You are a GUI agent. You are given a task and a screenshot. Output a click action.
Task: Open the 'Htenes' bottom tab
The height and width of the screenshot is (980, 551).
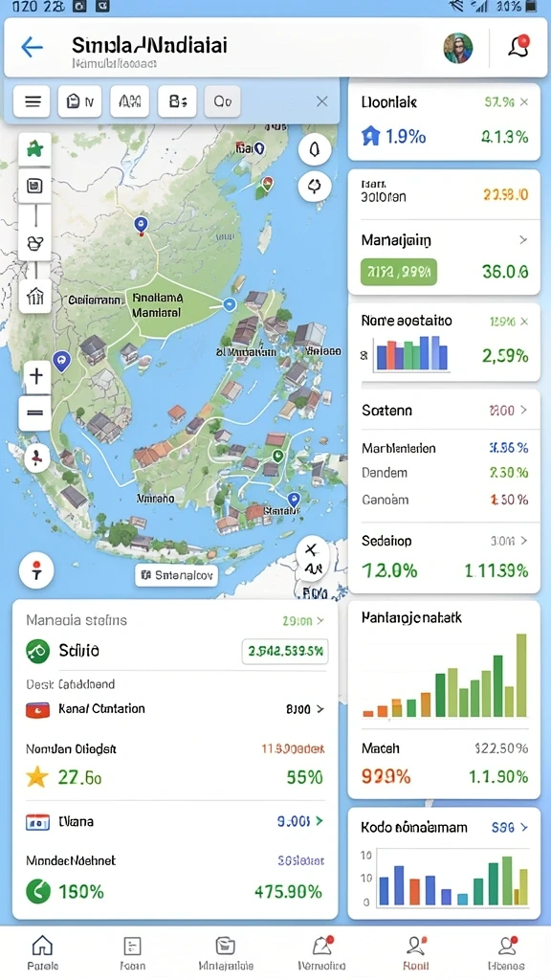pyautogui.click(x=507, y=953)
